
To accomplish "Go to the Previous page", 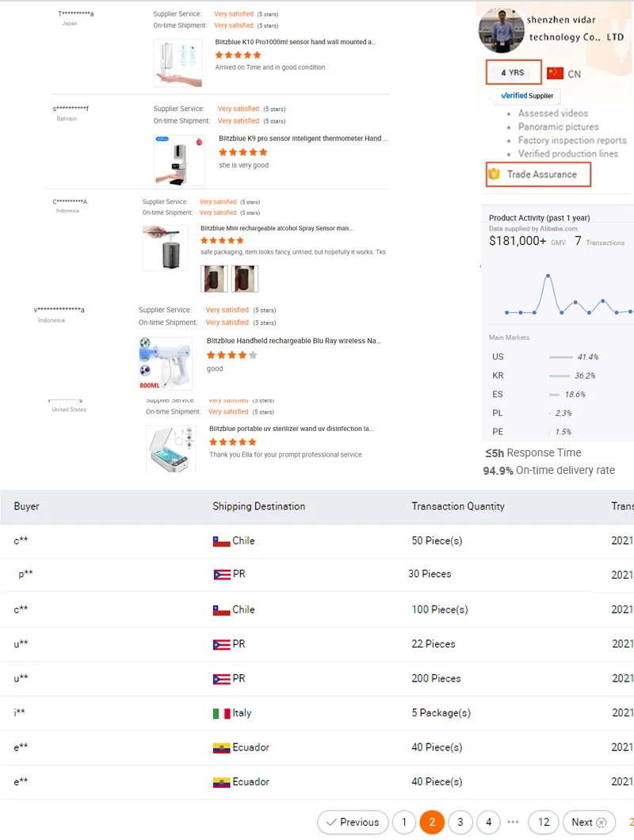I will coord(353,823).
